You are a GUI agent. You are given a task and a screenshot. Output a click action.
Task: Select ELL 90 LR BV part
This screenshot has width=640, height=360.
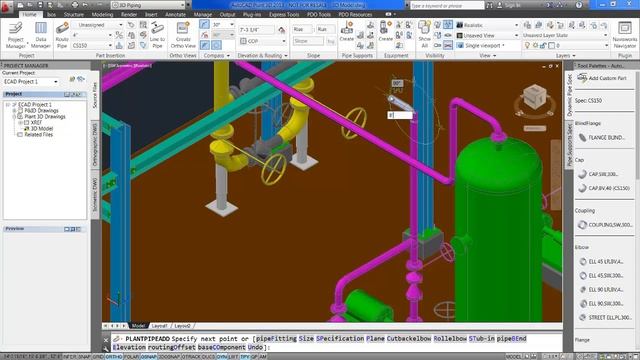click(601, 290)
